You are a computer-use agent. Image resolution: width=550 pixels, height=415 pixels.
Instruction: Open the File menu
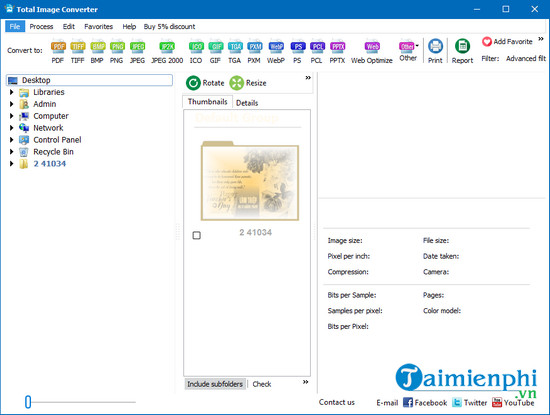(15, 27)
